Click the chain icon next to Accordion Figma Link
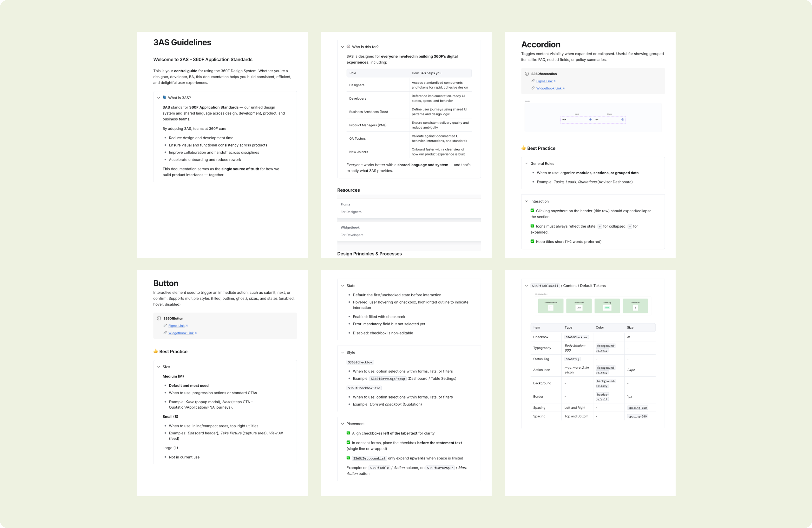The image size is (812, 528). 533,81
